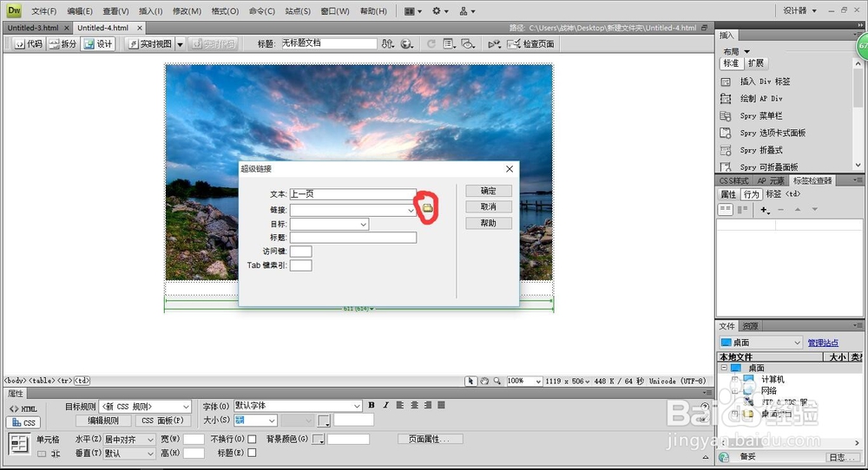Click the Check browser compatibility button
The image size is (868, 470).
(530, 43)
